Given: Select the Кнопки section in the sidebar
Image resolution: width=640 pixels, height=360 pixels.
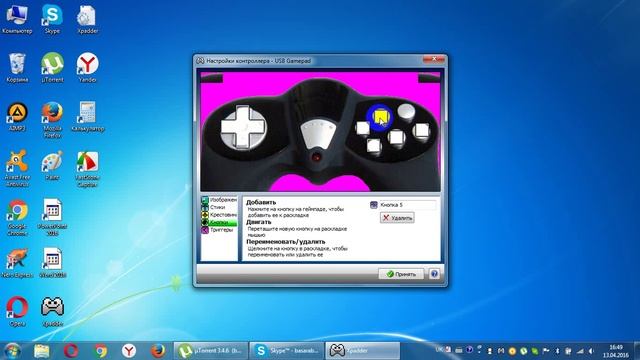Looking at the screenshot, I should tap(219, 222).
